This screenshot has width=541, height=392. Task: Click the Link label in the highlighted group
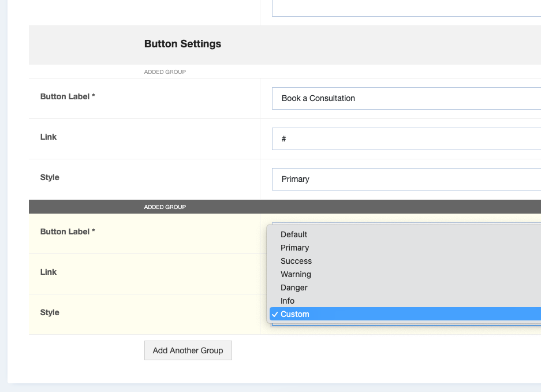tap(48, 272)
